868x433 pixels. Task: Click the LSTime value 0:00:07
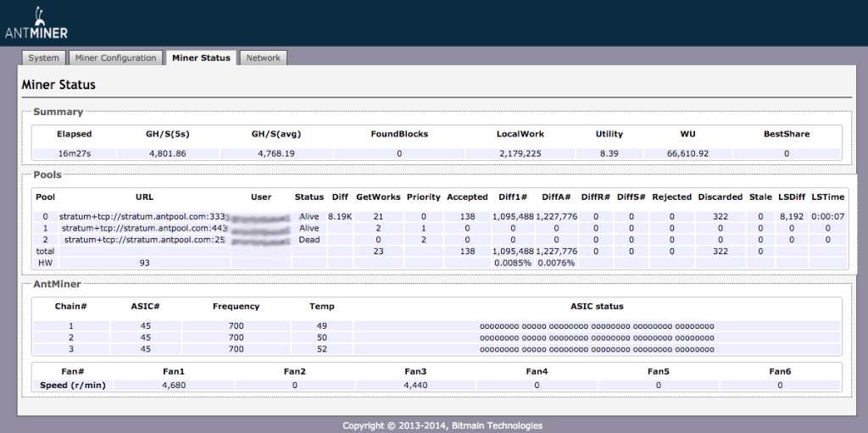tap(827, 217)
